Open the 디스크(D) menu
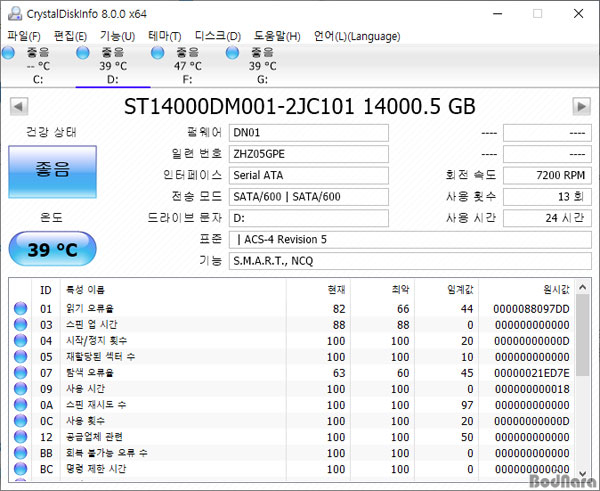This screenshot has height=491, width=600. 218,36
